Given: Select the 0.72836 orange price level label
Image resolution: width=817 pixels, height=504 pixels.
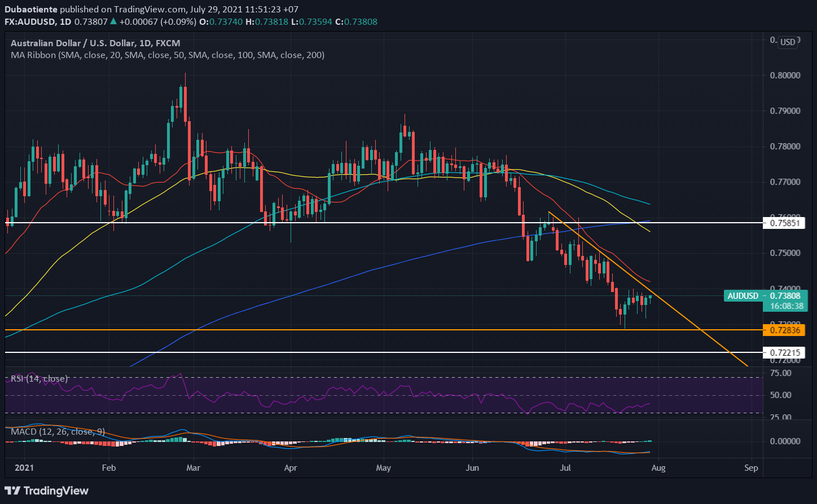Looking at the screenshot, I should coord(785,330).
